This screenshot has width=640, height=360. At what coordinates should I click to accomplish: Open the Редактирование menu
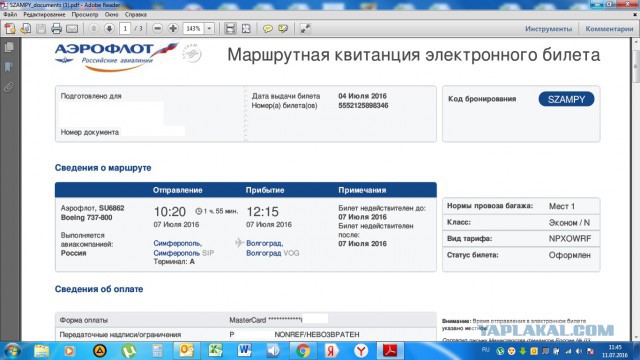tap(44, 14)
